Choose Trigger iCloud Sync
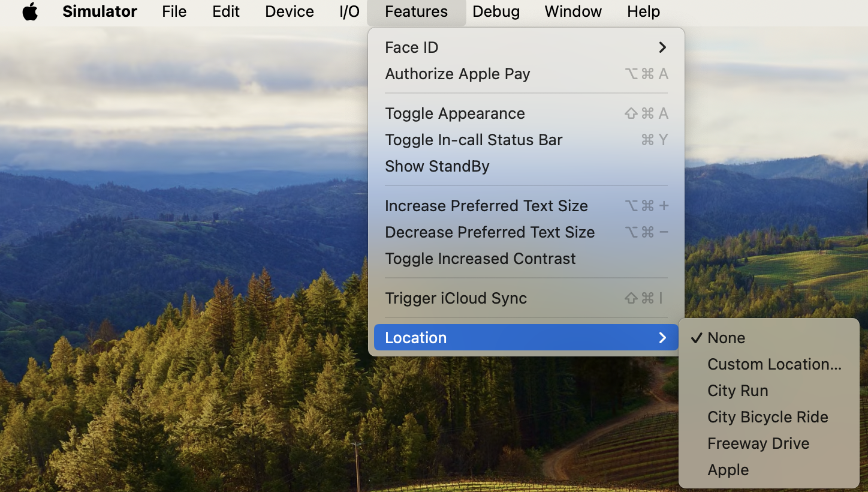 click(x=526, y=298)
